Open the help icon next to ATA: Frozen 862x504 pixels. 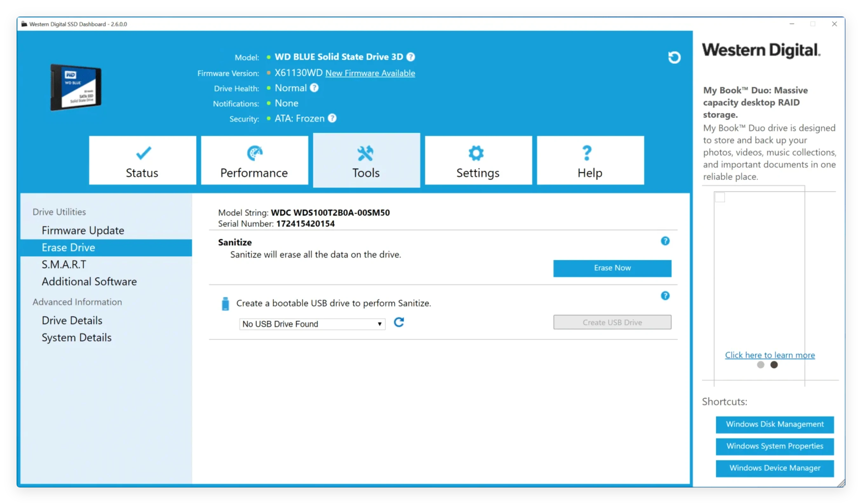[x=332, y=118]
